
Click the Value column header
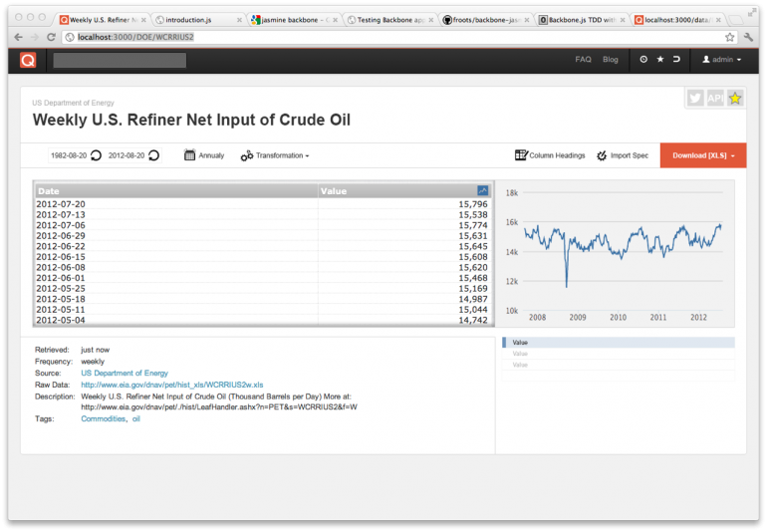point(405,191)
